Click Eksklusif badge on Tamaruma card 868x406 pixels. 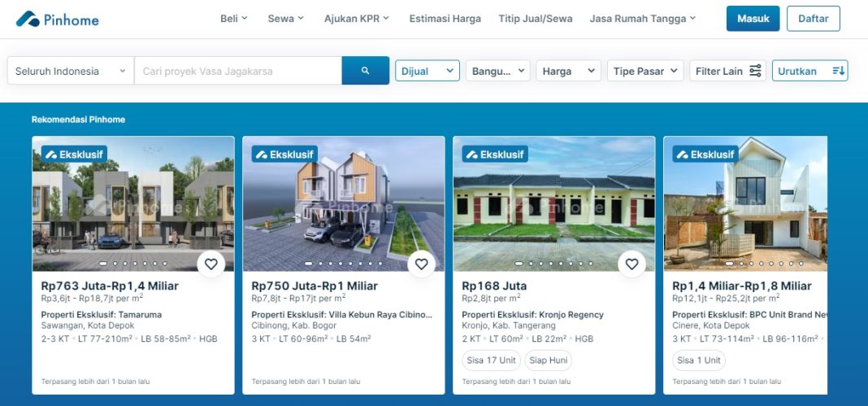pos(74,154)
